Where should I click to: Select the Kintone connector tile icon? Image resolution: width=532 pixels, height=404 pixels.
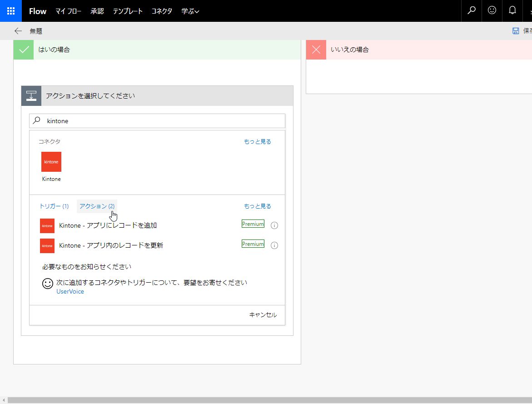click(x=51, y=162)
